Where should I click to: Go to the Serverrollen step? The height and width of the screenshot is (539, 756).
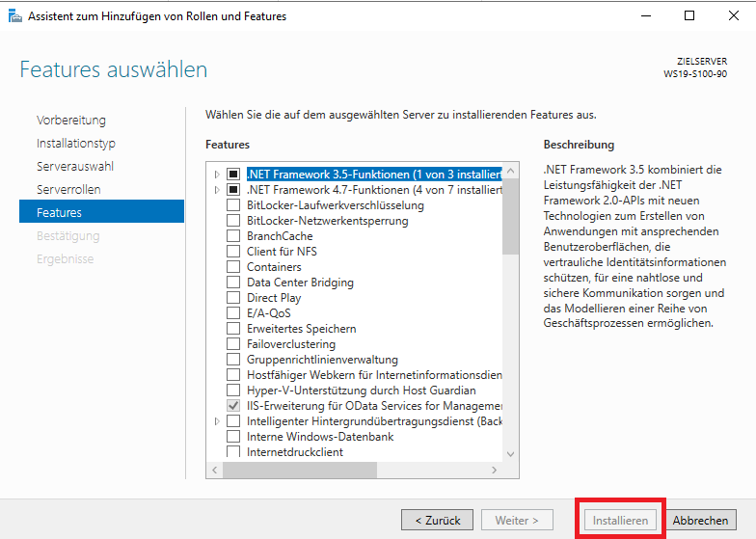pyautogui.click(x=68, y=189)
